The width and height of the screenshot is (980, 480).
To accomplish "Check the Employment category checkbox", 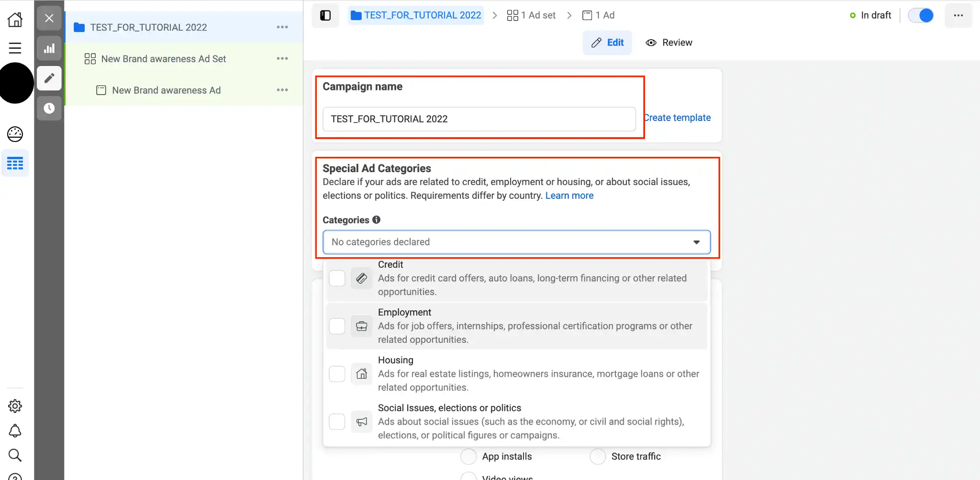I will (x=337, y=326).
